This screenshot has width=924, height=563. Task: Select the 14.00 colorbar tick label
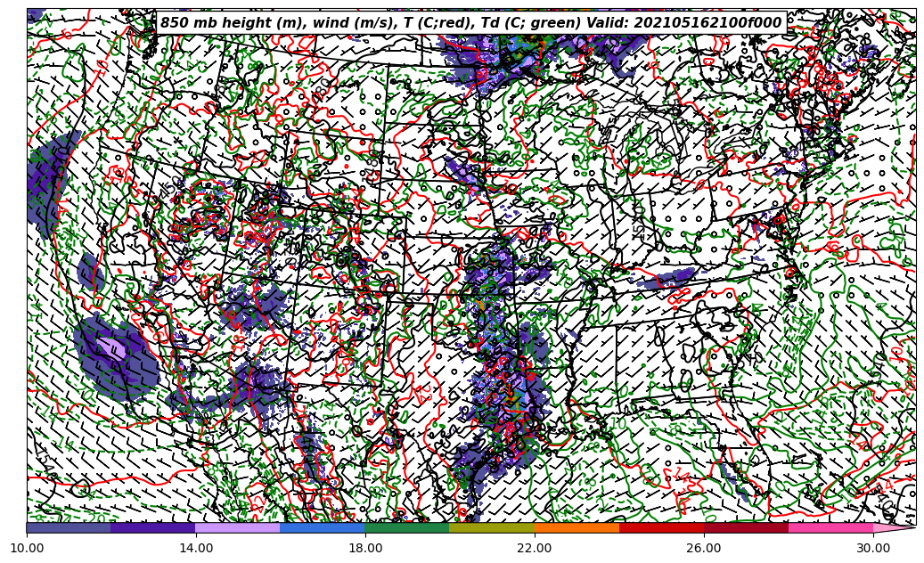tap(196, 549)
